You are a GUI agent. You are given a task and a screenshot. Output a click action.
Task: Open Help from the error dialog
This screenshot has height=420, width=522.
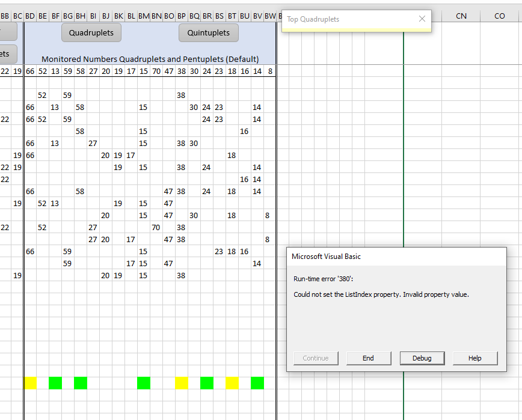point(474,358)
